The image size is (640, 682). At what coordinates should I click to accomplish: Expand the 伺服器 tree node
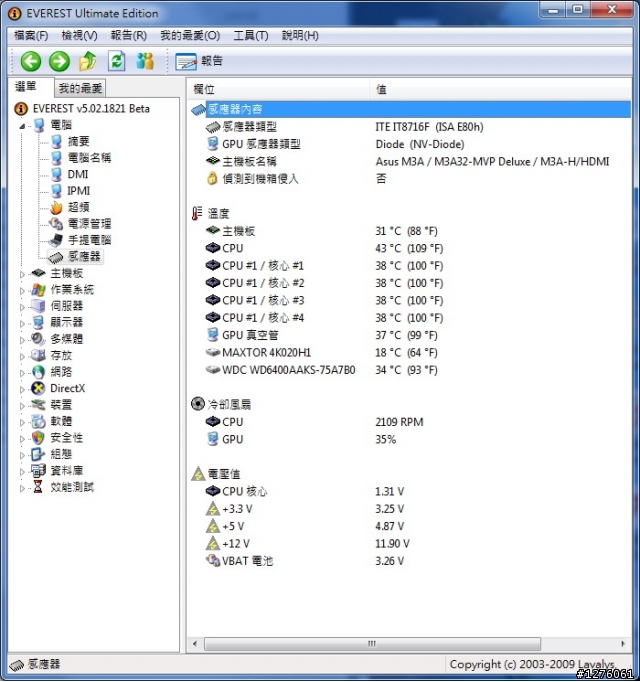[22, 308]
